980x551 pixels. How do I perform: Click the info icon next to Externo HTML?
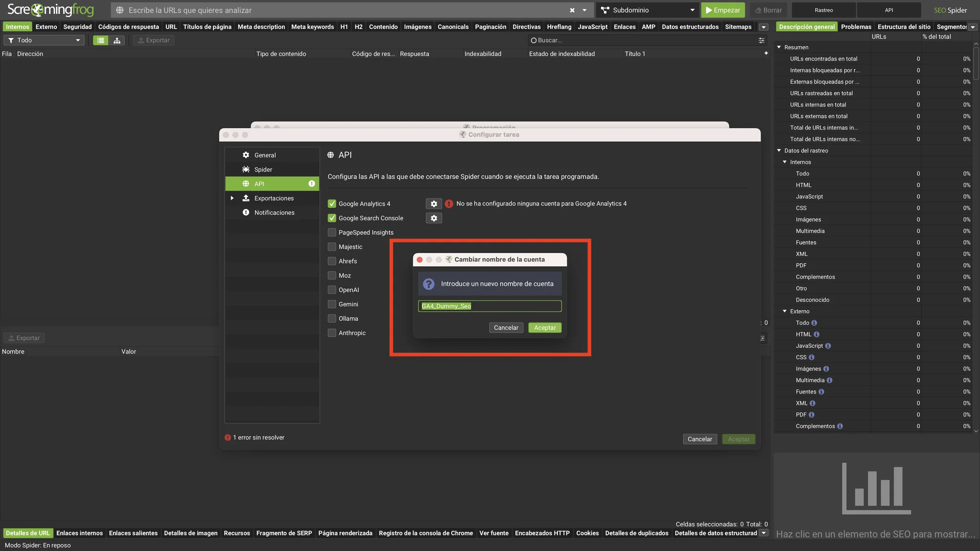click(x=816, y=334)
